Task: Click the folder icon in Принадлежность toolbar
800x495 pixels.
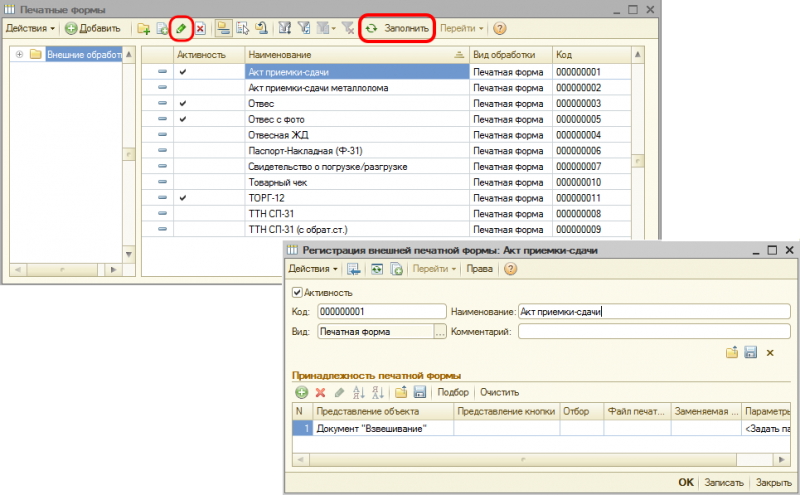Action: 401,392
